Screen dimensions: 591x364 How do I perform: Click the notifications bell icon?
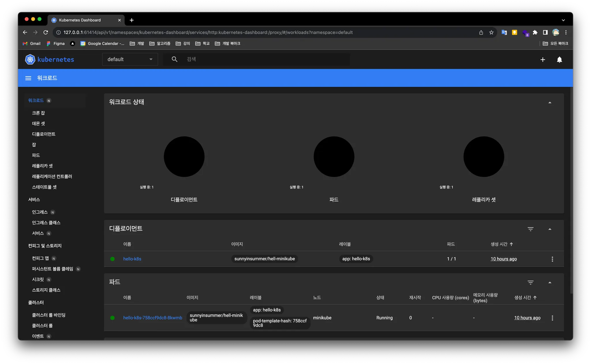tap(559, 60)
